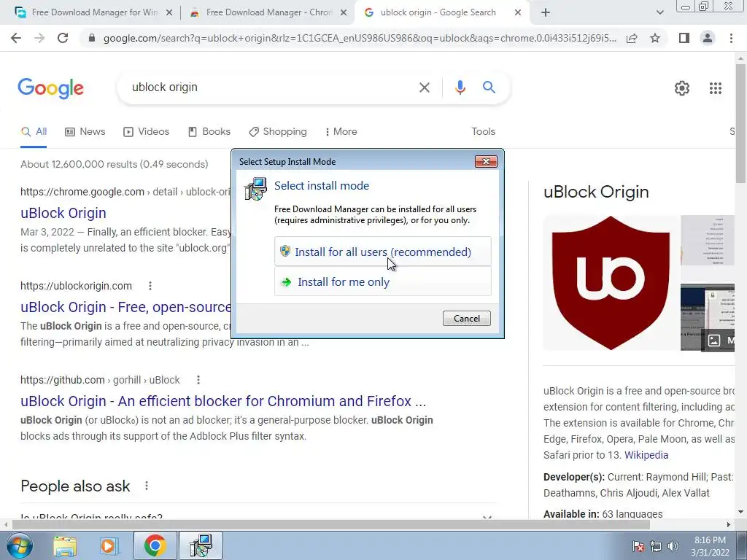
Task: Click the horizontal scrollbar right arrow
Action: click(729, 524)
